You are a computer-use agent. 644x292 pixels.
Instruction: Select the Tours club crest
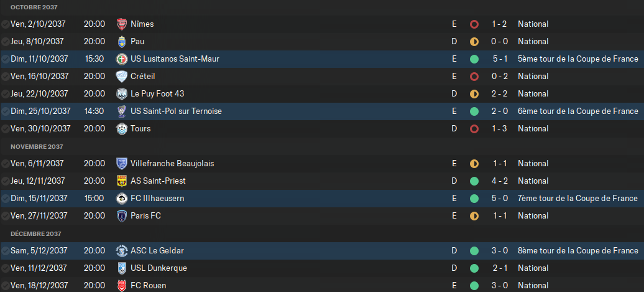122,129
